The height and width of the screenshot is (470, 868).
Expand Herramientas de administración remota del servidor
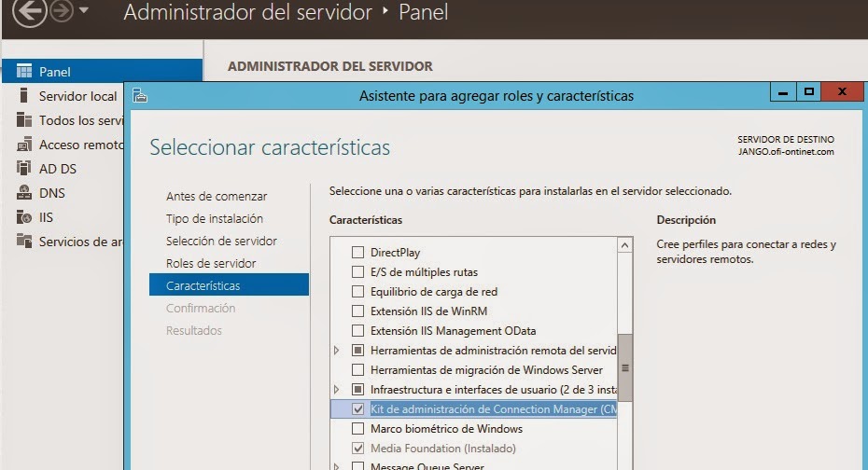338,351
